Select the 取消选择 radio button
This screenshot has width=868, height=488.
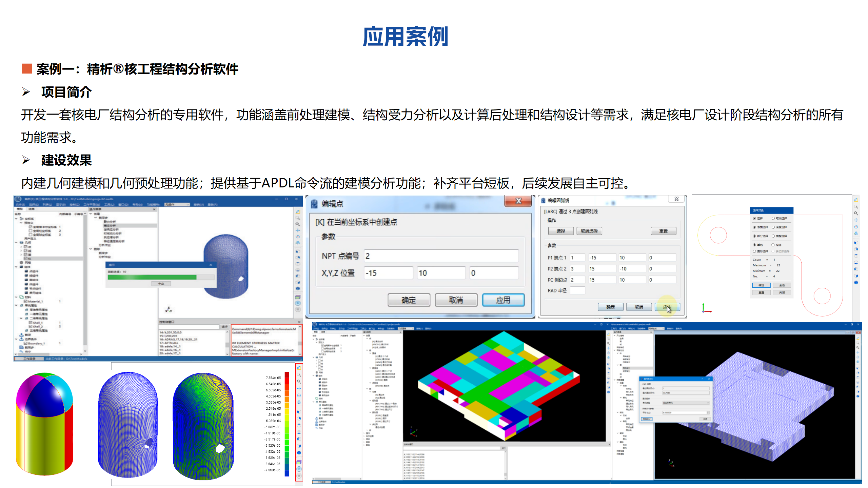pyautogui.click(x=773, y=219)
